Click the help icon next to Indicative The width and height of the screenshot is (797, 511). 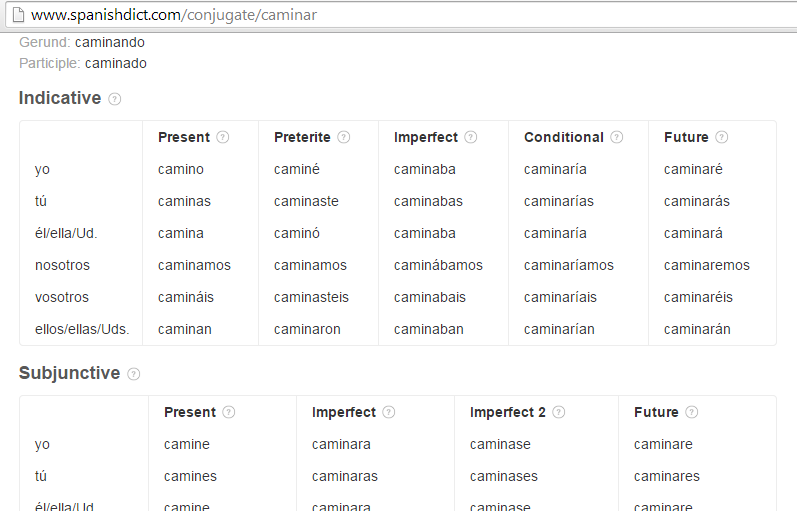pos(115,99)
